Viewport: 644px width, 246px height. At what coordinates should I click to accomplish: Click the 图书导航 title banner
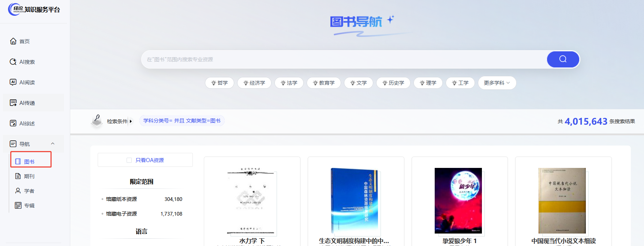(x=356, y=22)
